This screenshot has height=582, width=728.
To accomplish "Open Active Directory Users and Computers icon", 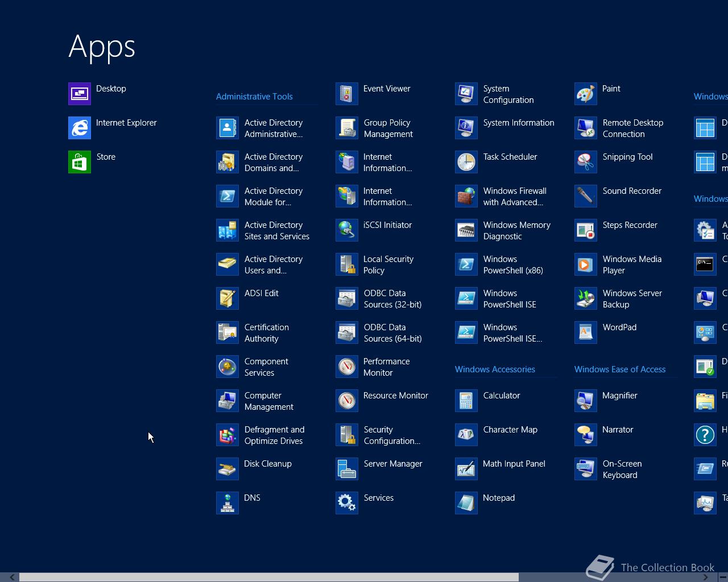I will coord(227,264).
